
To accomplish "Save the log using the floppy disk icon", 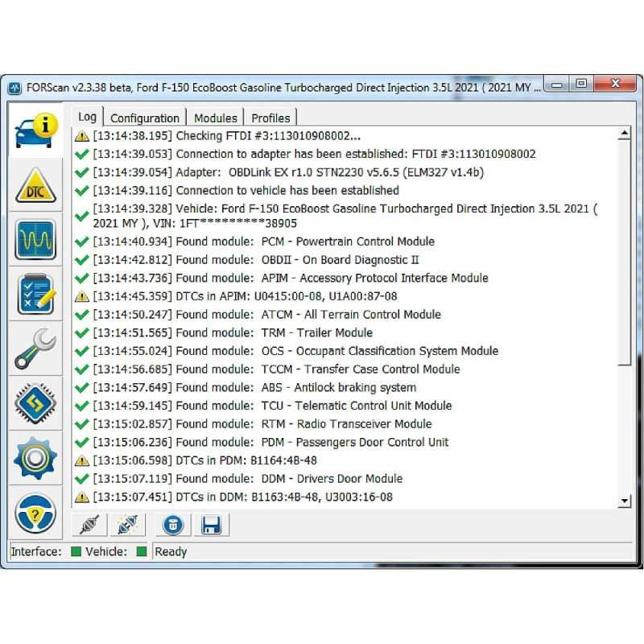I will pos(212,524).
